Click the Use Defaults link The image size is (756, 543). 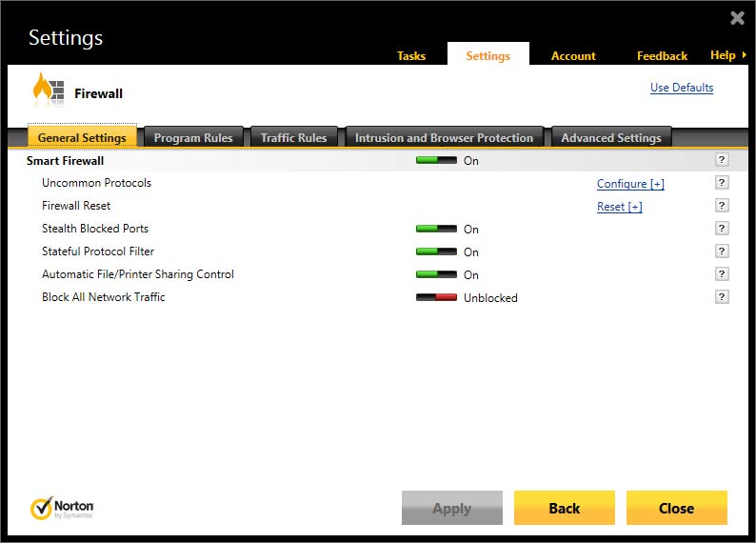682,88
